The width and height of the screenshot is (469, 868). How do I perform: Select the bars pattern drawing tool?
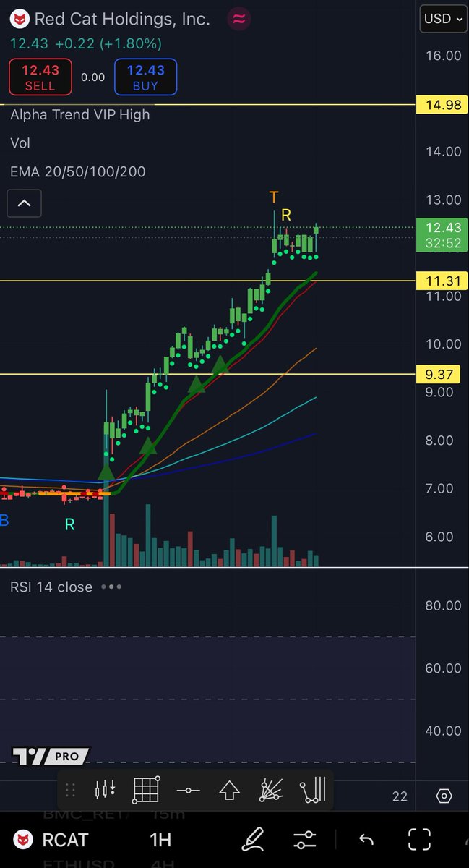point(313,790)
